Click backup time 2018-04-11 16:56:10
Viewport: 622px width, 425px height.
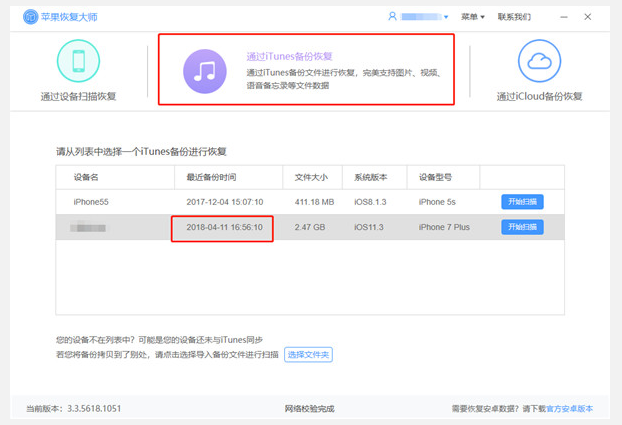point(225,227)
